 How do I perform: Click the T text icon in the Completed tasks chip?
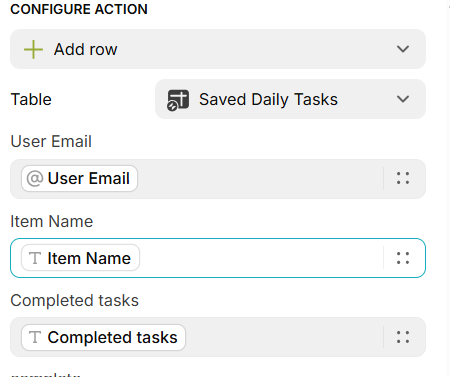point(35,337)
